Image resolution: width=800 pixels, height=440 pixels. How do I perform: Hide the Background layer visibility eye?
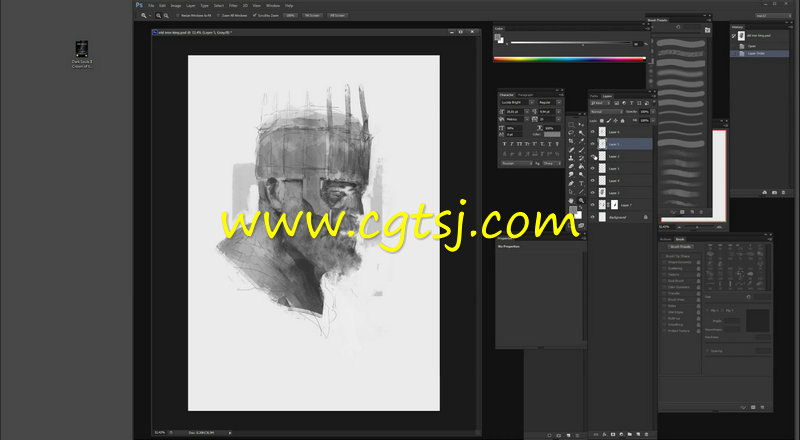[x=592, y=217]
